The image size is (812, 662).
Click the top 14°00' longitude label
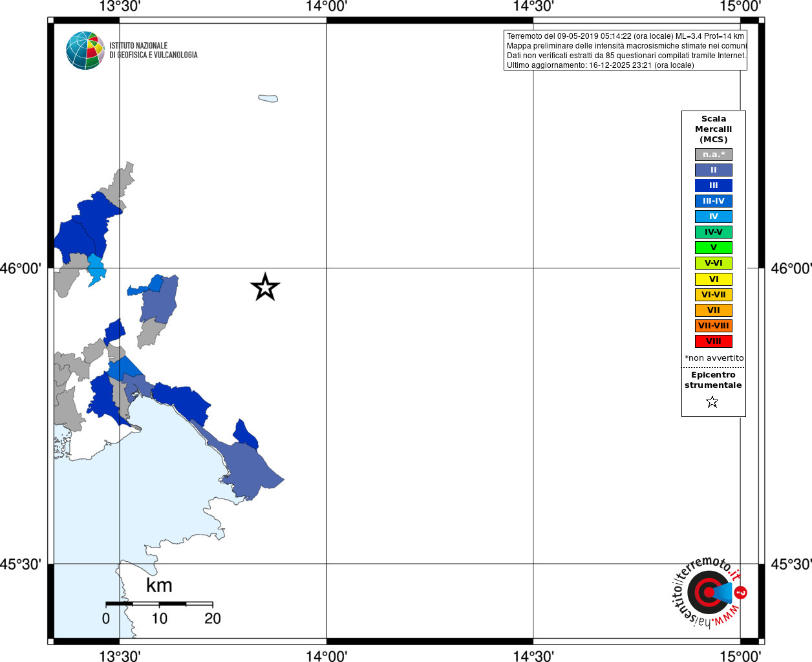point(326,6)
